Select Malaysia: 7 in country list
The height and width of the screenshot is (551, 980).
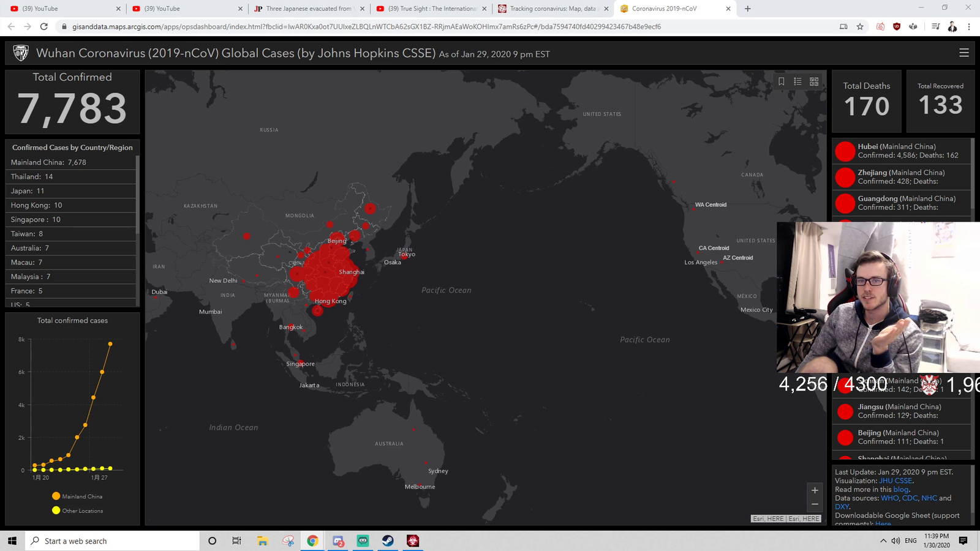(70, 277)
